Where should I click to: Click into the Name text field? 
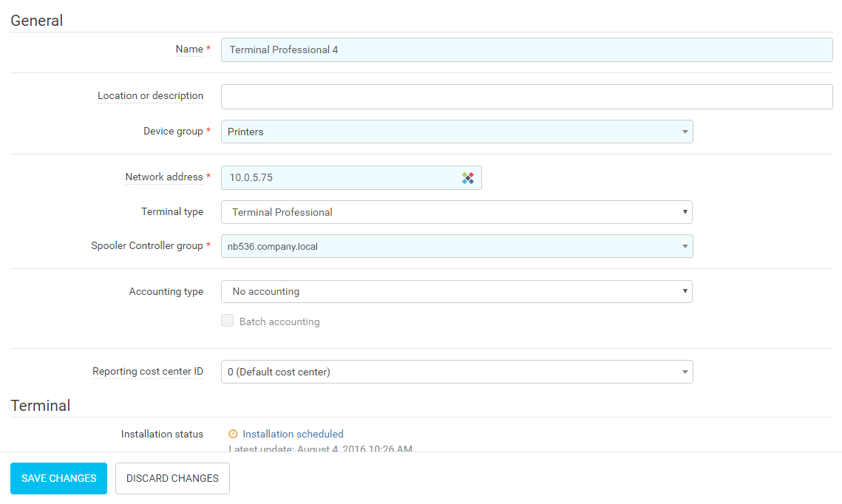[x=526, y=50]
